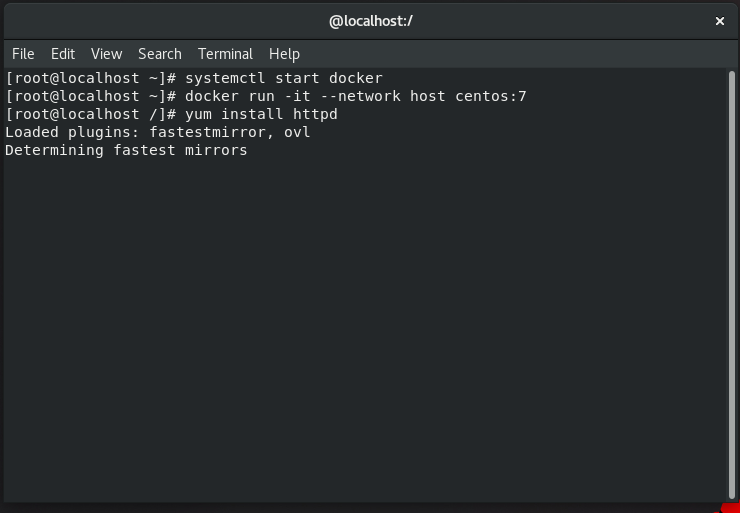740x513 pixels.
Task: Open the View menu
Action: pyautogui.click(x=106, y=54)
